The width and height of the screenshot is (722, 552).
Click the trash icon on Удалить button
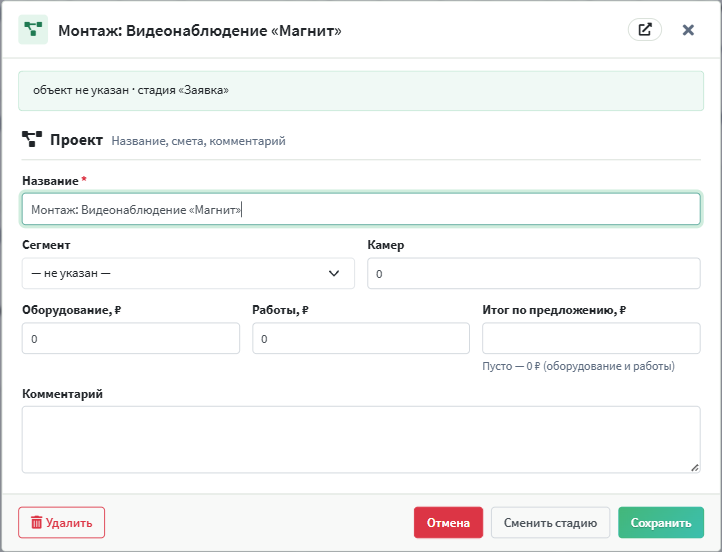[x=36, y=523]
